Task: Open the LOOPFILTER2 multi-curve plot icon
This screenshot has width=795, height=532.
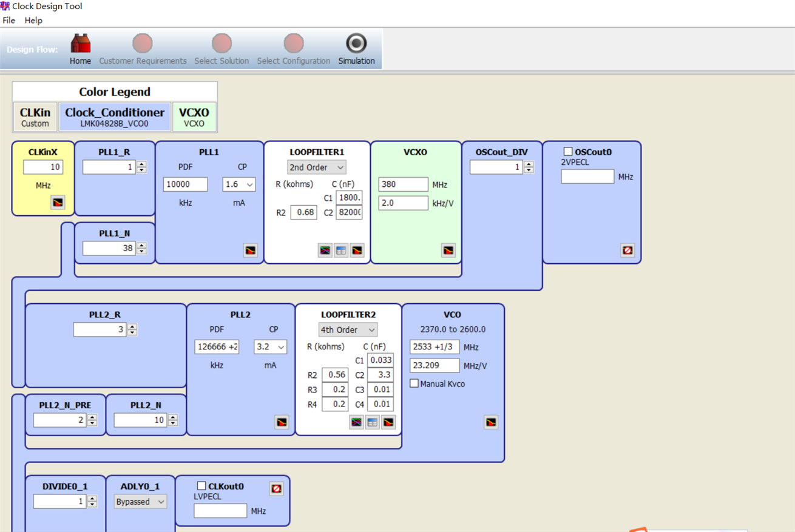Action: (x=357, y=422)
